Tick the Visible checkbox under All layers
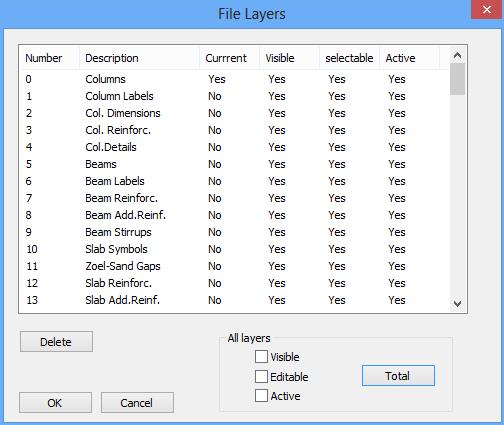 pyautogui.click(x=261, y=356)
